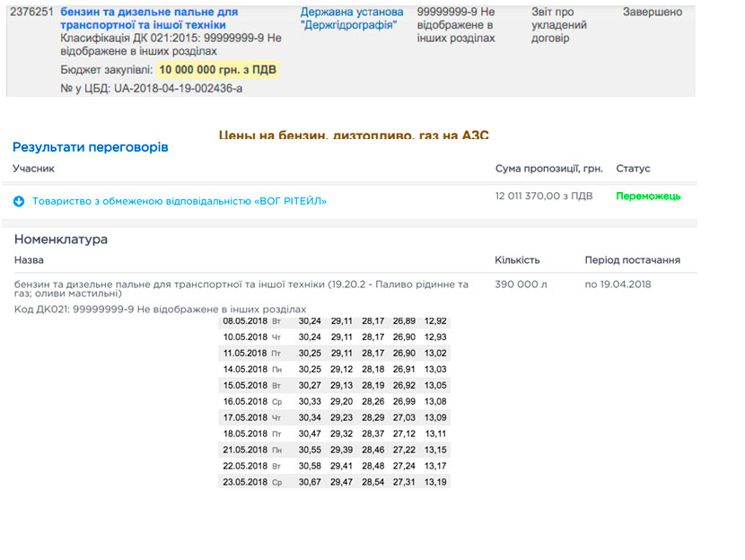The height and width of the screenshot is (560, 745).
Task: Expand the ВОГ РІТЕЙЛ participant arrow icon
Action: point(19,201)
